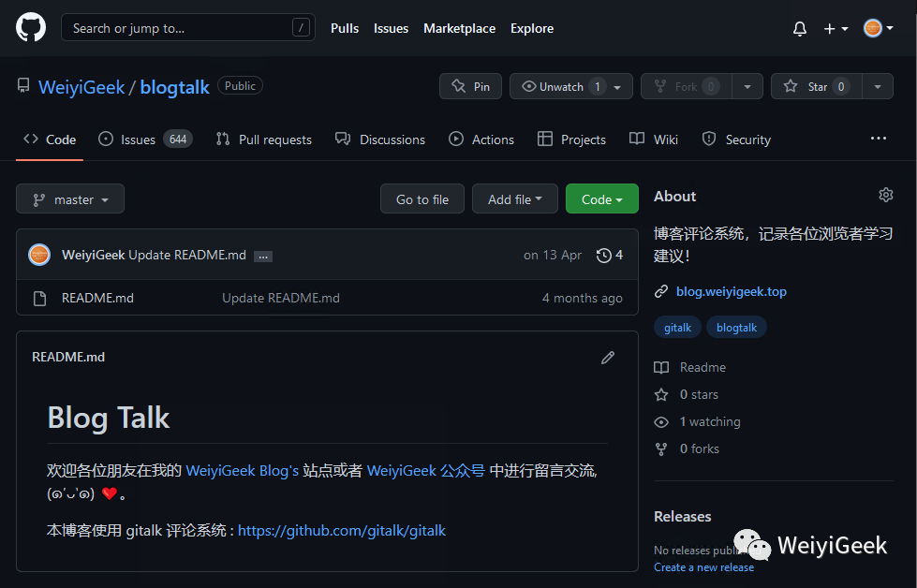Open the Pull requests tab
Image resolution: width=917 pixels, height=588 pixels.
click(x=264, y=140)
